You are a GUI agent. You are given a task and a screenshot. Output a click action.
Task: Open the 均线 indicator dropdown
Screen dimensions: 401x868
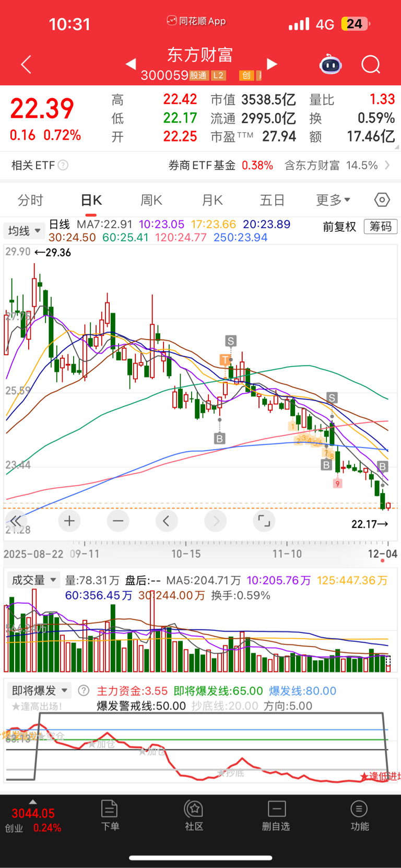(23, 230)
